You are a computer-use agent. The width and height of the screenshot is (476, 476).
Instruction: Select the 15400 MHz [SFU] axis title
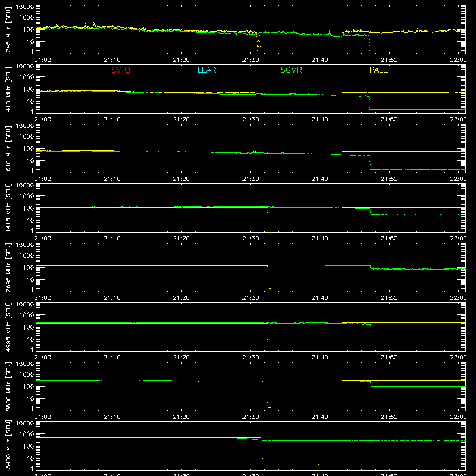pos(8,446)
